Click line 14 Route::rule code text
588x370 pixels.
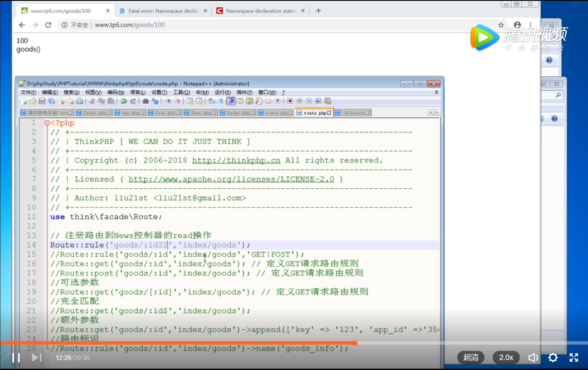[x=150, y=245]
